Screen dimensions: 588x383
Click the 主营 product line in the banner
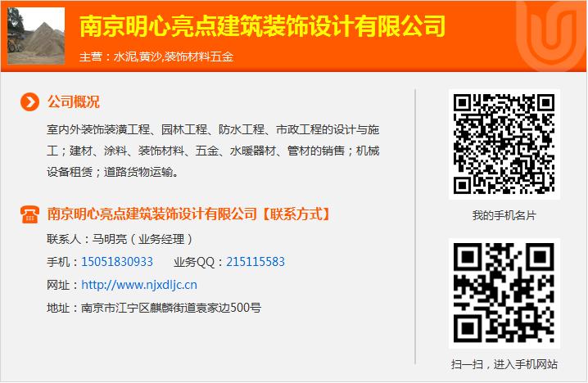point(156,56)
